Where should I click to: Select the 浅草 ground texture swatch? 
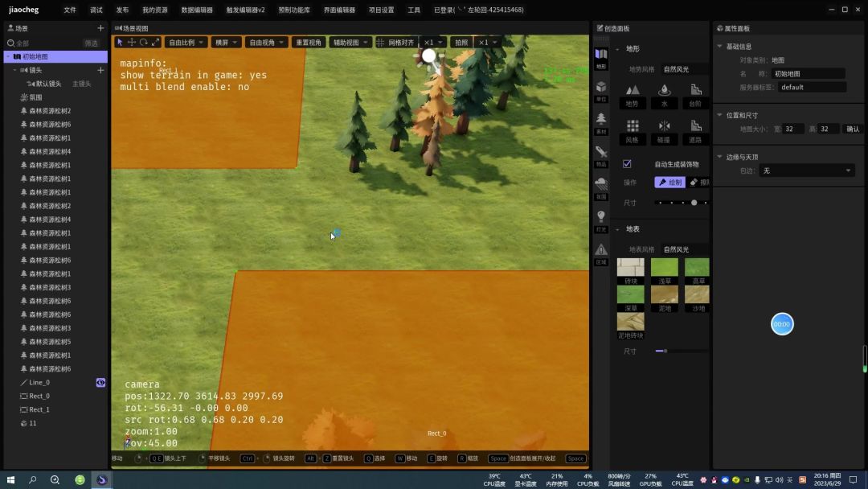664,271
